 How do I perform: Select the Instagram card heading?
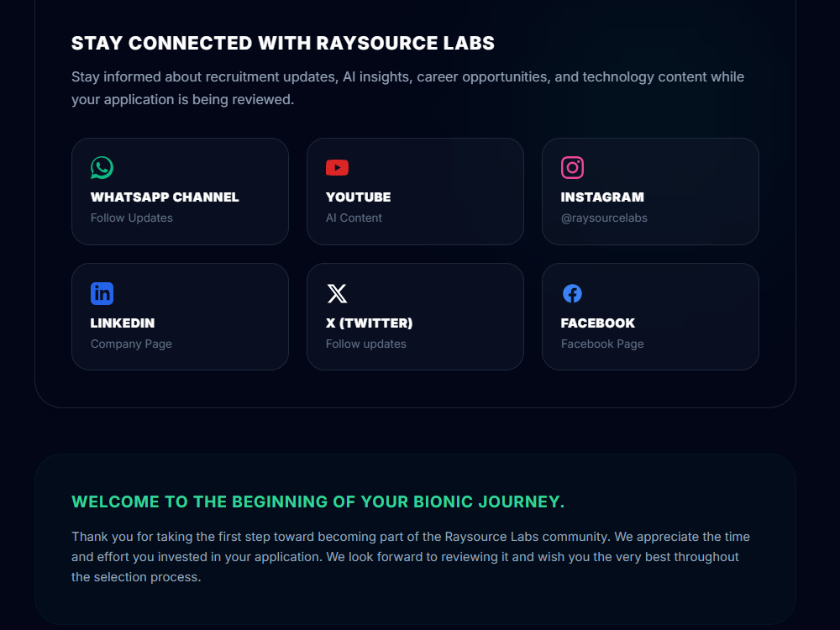[x=602, y=197]
